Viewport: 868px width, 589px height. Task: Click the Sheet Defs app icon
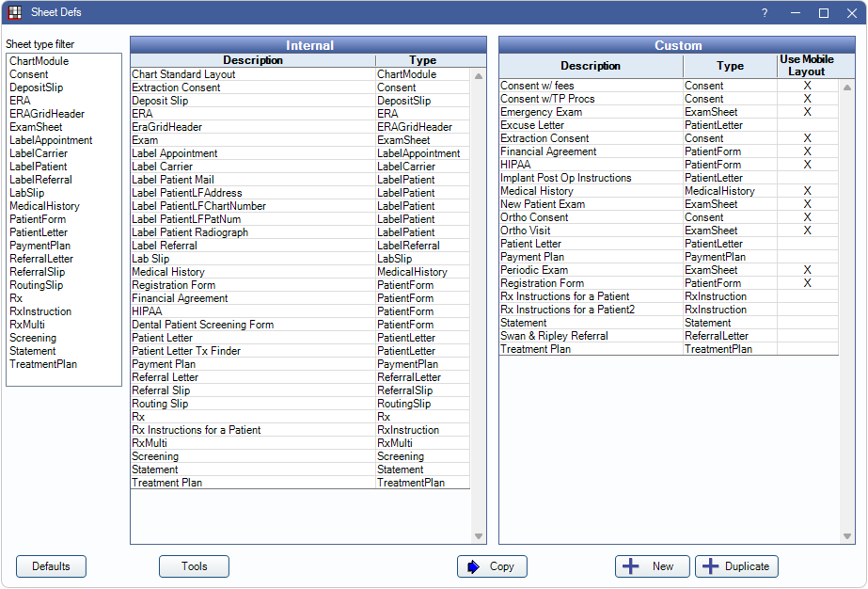[15, 13]
